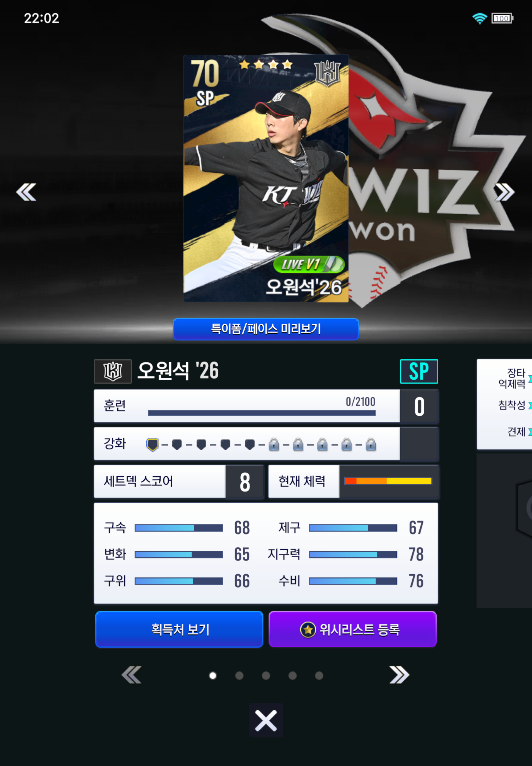Click the last locked padlock in 강화 row
The width and height of the screenshot is (532, 766).
(371, 445)
